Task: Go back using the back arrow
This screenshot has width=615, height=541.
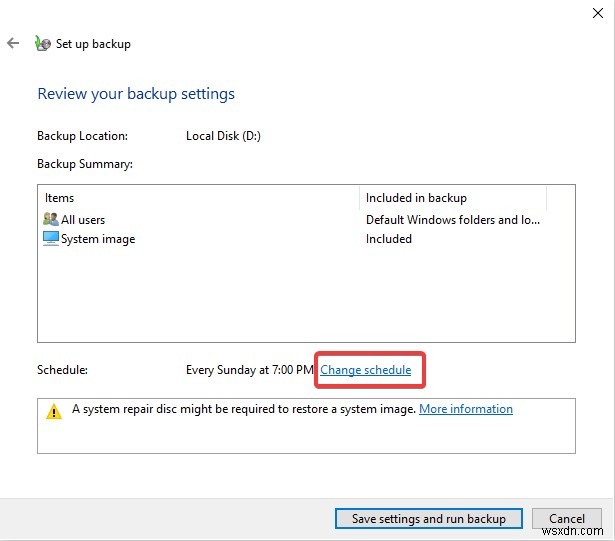Action: coord(13,43)
